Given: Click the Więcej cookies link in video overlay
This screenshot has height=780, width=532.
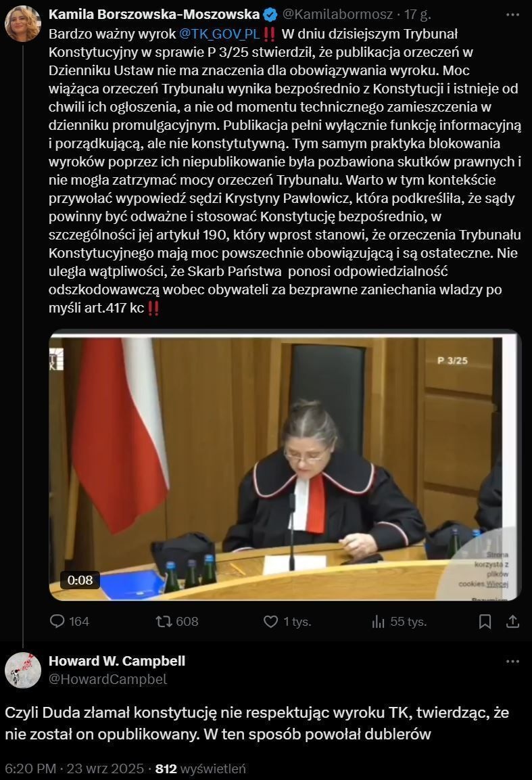Looking at the screenshot, I should 498,584.
